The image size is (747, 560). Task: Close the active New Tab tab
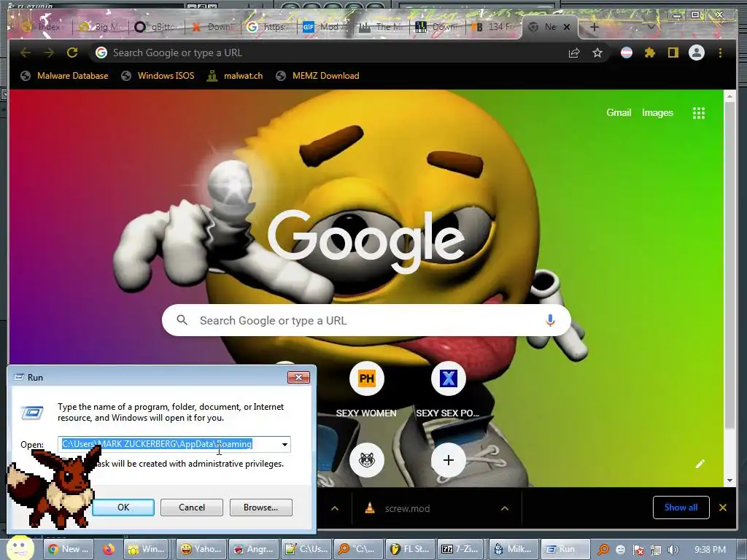pos(567,27)
